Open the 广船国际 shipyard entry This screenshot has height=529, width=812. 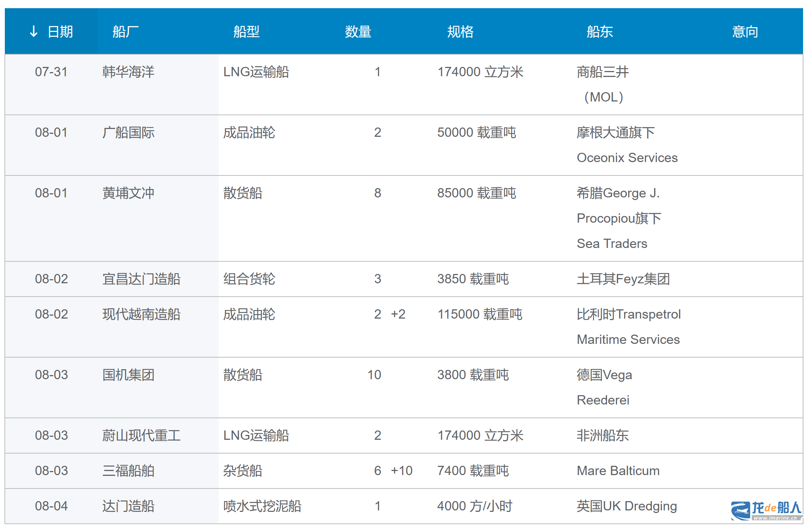(128, 132)
